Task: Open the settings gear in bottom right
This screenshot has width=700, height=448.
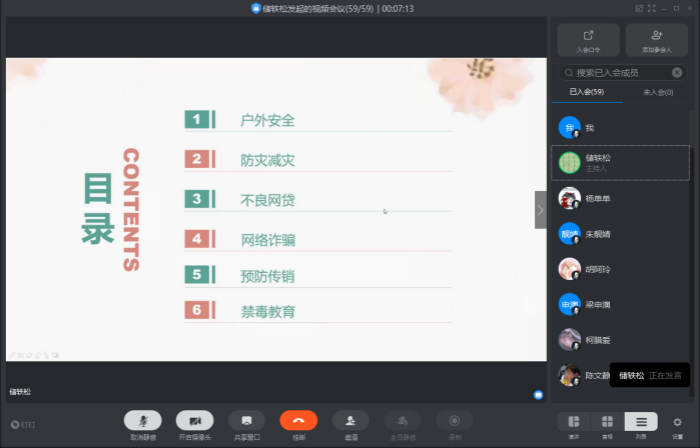Action: pos(678,423)
